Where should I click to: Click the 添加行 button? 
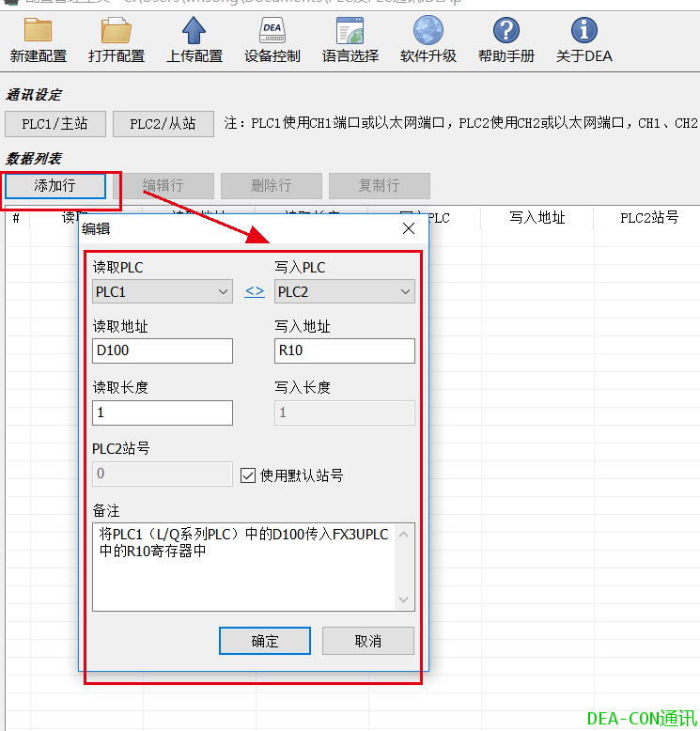click(x=55, y=185)
